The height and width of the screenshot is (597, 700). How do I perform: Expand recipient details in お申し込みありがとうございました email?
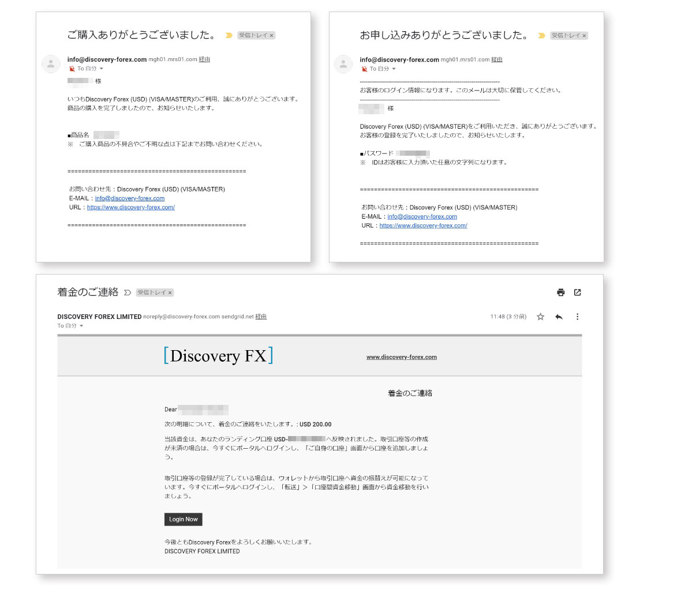click(x=394, y=69)
